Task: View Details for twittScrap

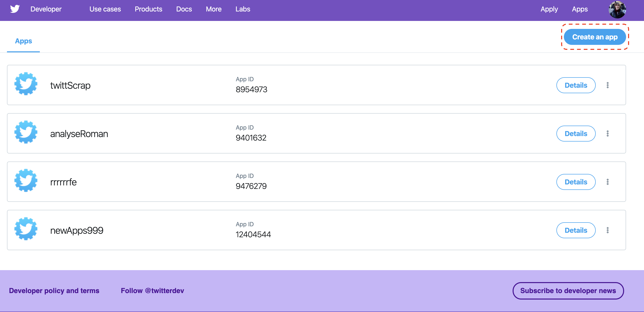Action: pos(576,85)
